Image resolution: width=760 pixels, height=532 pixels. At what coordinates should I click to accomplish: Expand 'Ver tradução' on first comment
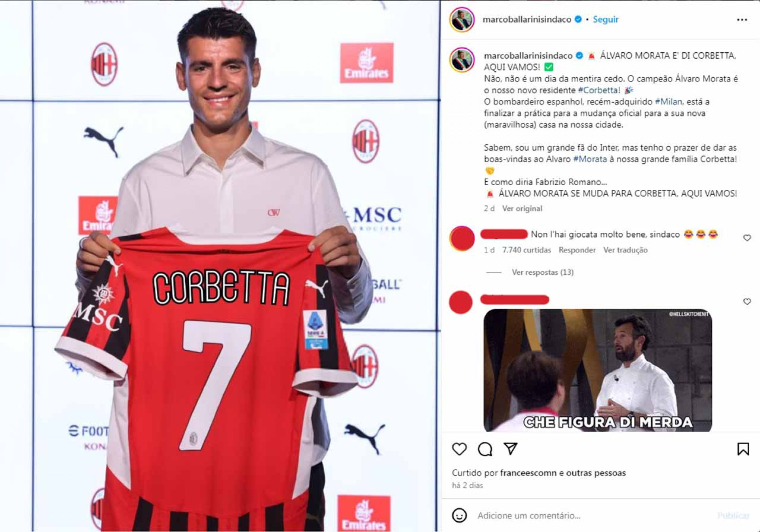pyautogui.click(x=625, y=250)
